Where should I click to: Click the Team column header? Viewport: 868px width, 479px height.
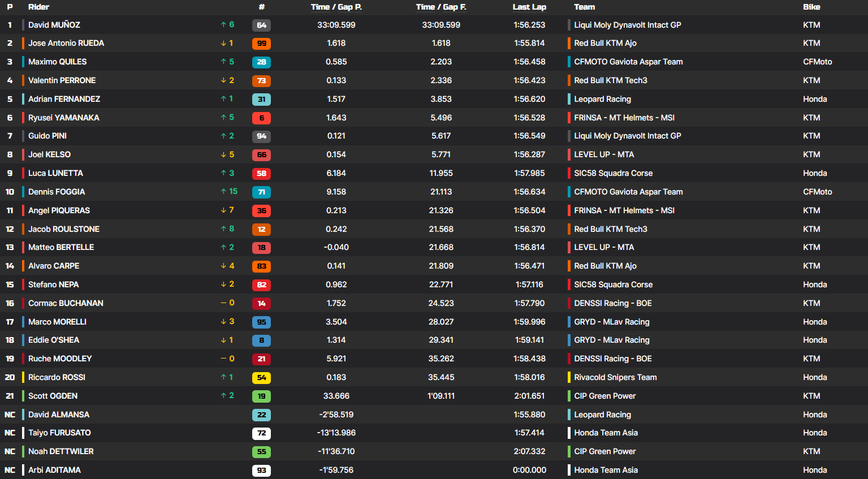584,7
